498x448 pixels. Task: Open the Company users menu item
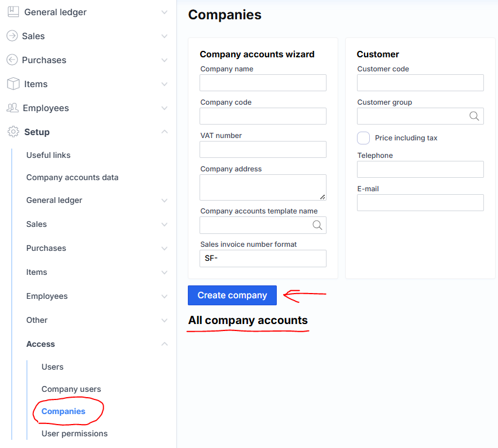pos(71,389)
